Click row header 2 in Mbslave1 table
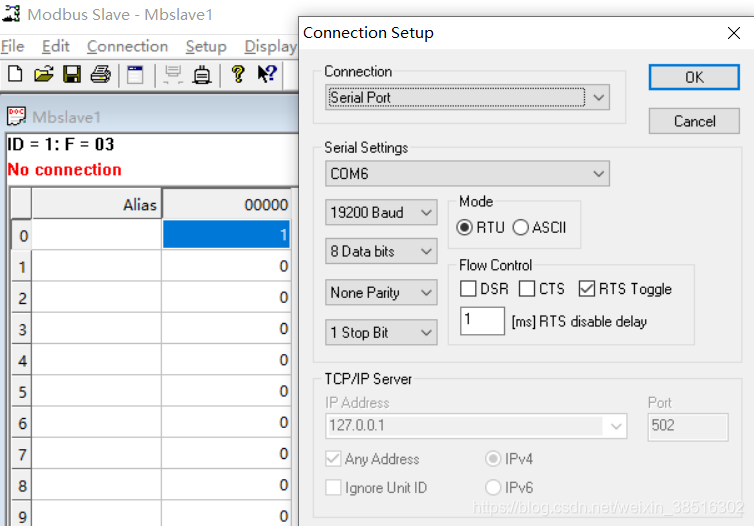 pyautogui.click(x=22, y=298)
